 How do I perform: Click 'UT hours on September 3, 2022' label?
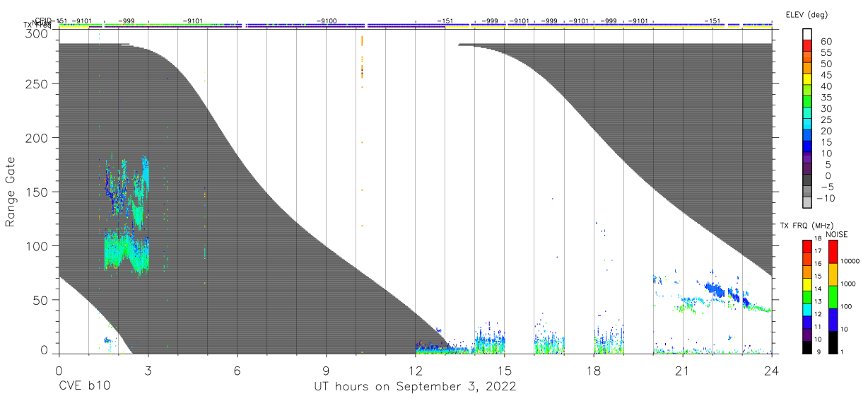pos(415,387)
